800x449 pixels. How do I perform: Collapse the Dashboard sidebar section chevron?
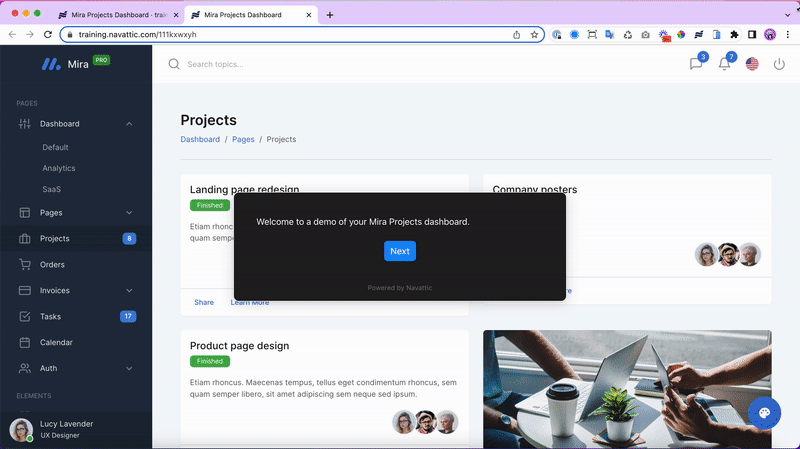click(129, 124)
